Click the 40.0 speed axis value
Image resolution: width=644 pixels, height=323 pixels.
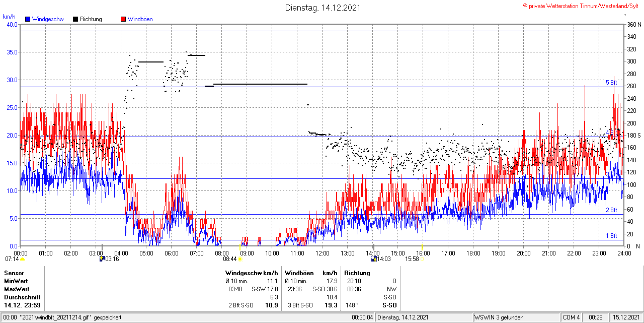pos(11,24)
